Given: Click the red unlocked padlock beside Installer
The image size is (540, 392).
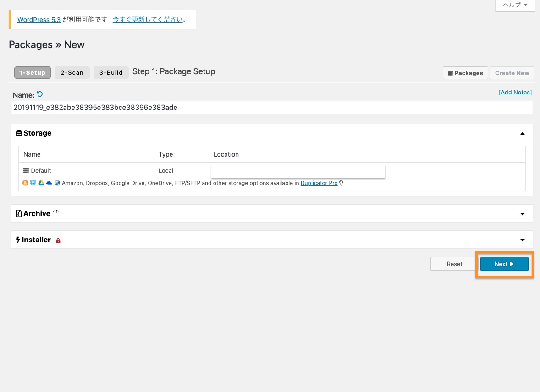Looking at the screenshot, I should pyautogui.click(x=58, y=240).
